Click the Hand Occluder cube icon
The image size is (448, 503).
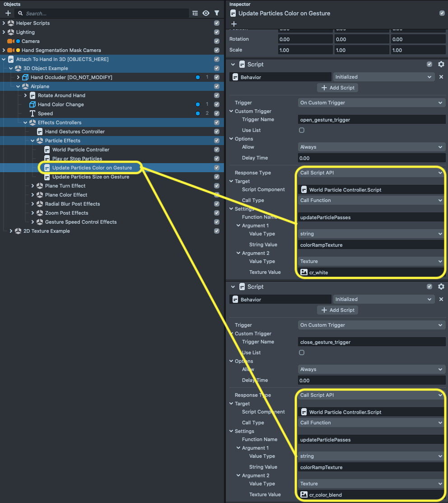[25, 77]
